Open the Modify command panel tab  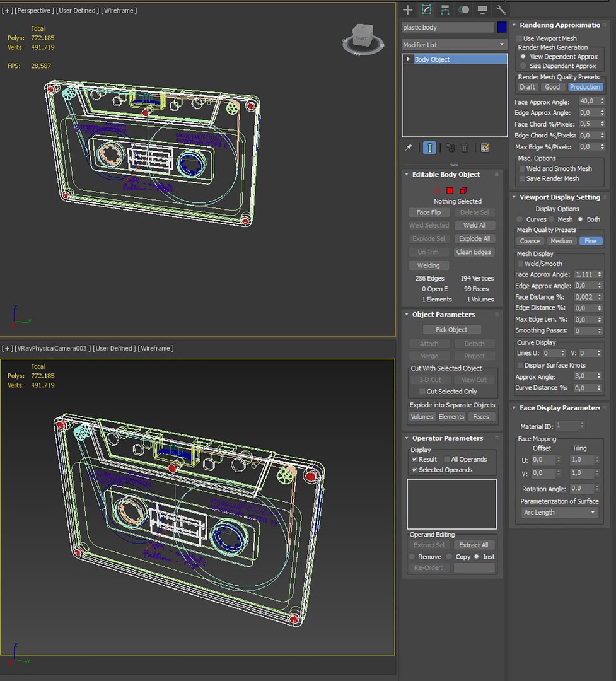coord(426,9)
